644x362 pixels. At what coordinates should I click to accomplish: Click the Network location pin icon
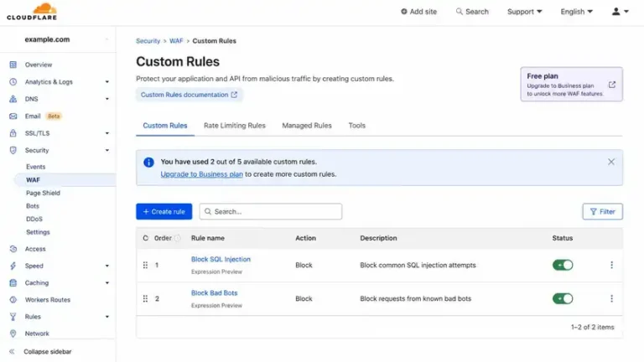coord(13,334)
